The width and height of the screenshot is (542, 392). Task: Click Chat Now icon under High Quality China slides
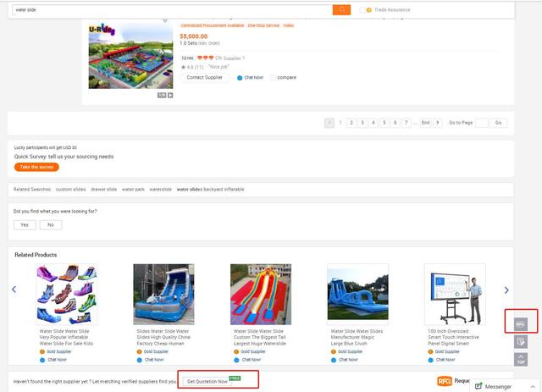pos(139,360)
